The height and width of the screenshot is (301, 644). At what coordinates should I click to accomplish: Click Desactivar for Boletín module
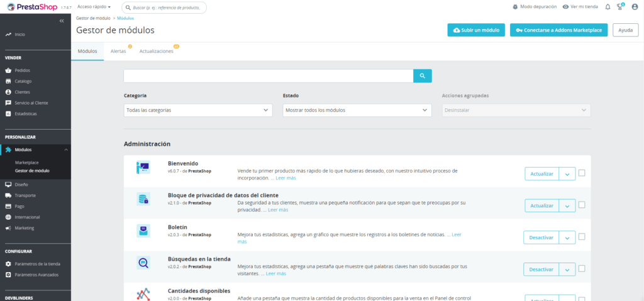(x=541, y=237)
